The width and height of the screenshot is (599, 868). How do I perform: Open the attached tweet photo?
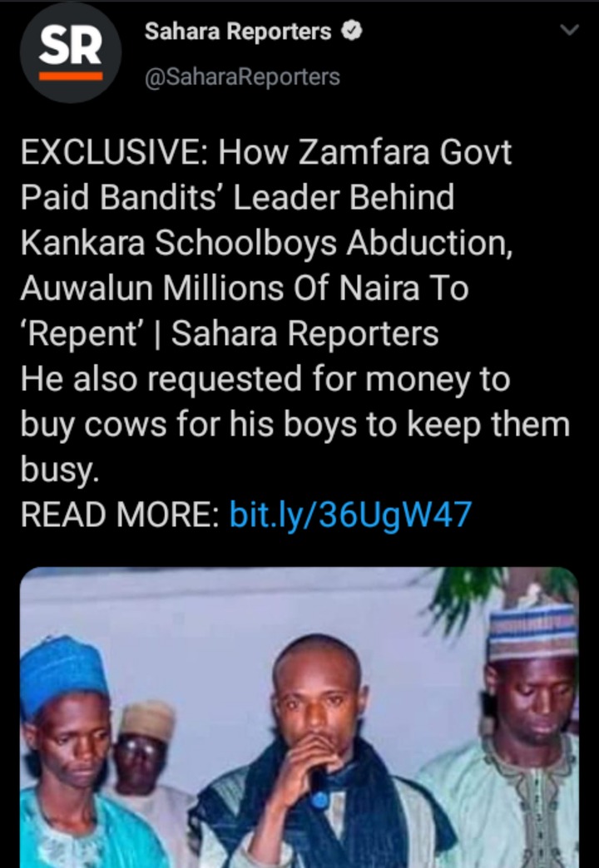pos(299,718)
